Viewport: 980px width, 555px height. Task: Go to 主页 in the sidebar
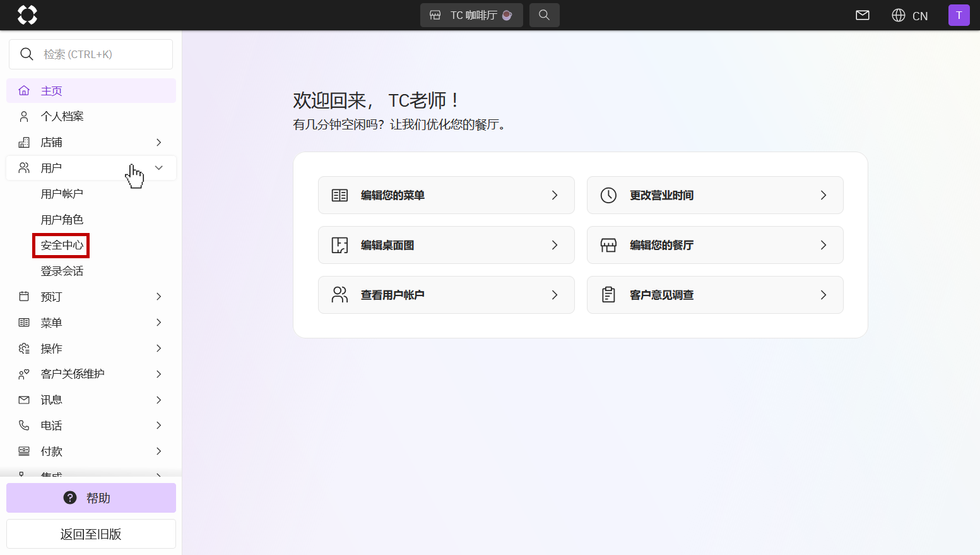pos(91,91)
